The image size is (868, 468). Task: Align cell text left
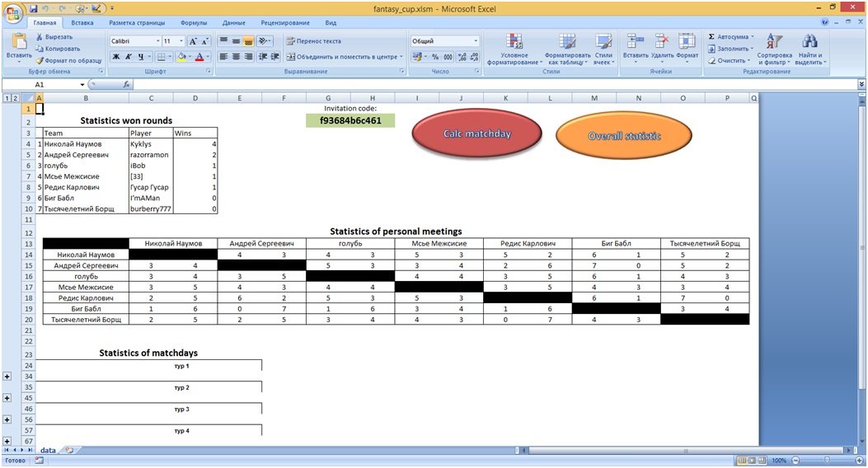point(223,56)
